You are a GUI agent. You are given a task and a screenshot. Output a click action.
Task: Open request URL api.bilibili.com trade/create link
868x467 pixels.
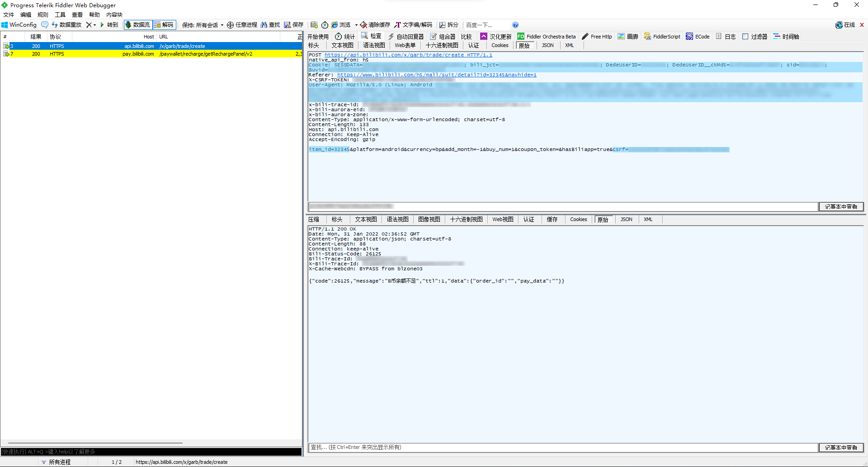coord(408,55)
